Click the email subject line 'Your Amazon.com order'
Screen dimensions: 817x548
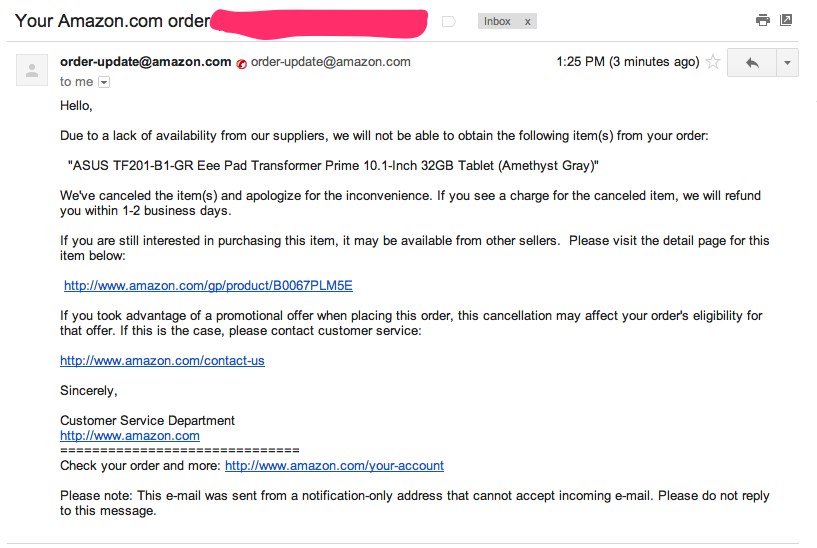click(112, 20)
